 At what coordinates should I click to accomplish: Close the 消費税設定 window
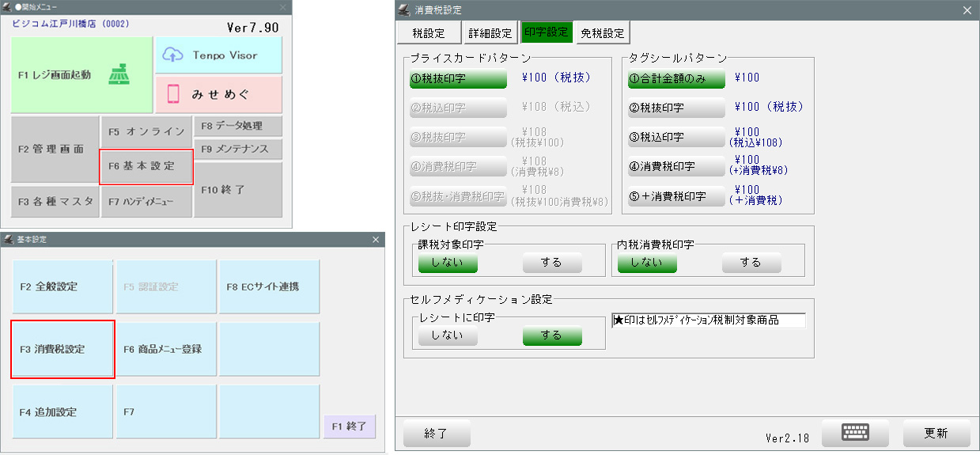tap(967, 10)
